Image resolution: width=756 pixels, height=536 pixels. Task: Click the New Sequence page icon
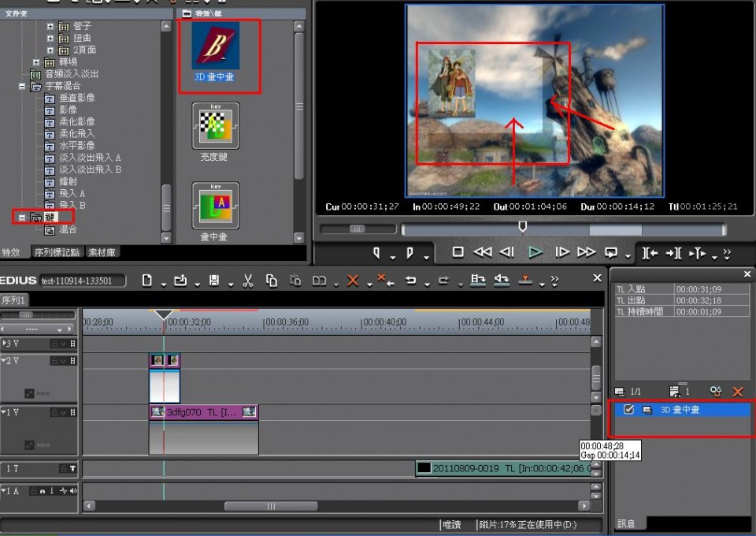point(146,281)
